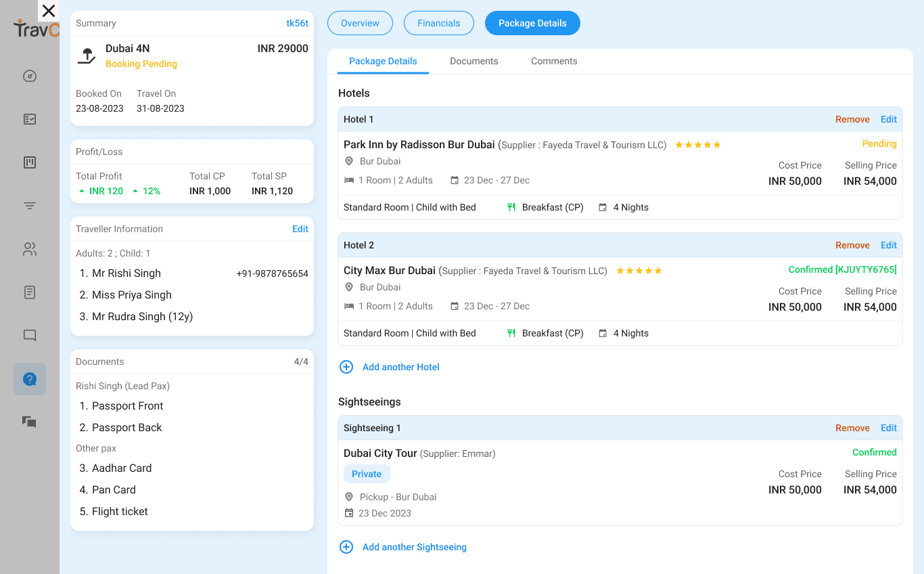Edit Hotel 1 details
The height and width of the screenshot is (574, 924).
click(889, 119)
